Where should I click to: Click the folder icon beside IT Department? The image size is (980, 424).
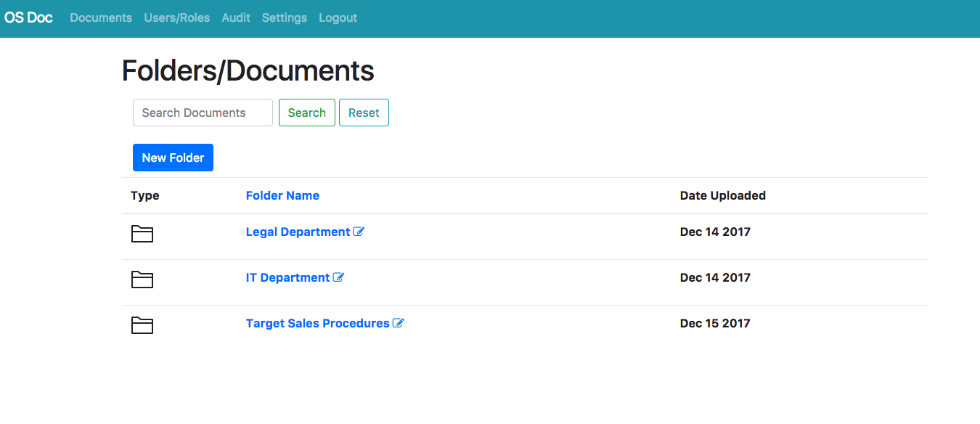point(142,280)
